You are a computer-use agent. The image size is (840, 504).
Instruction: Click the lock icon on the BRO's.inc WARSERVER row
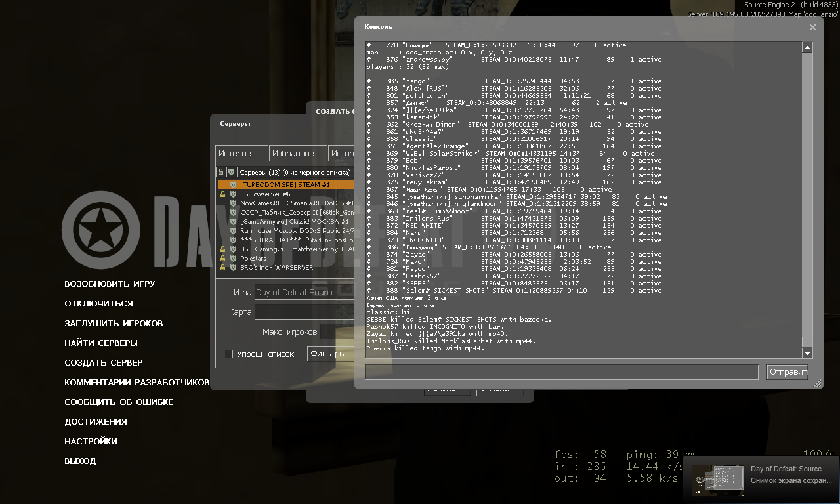click(223, 268)
